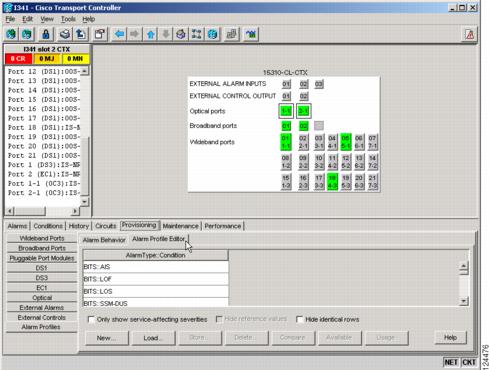
Task: Switch to the Conditions tab
Action: click(48, 226)
